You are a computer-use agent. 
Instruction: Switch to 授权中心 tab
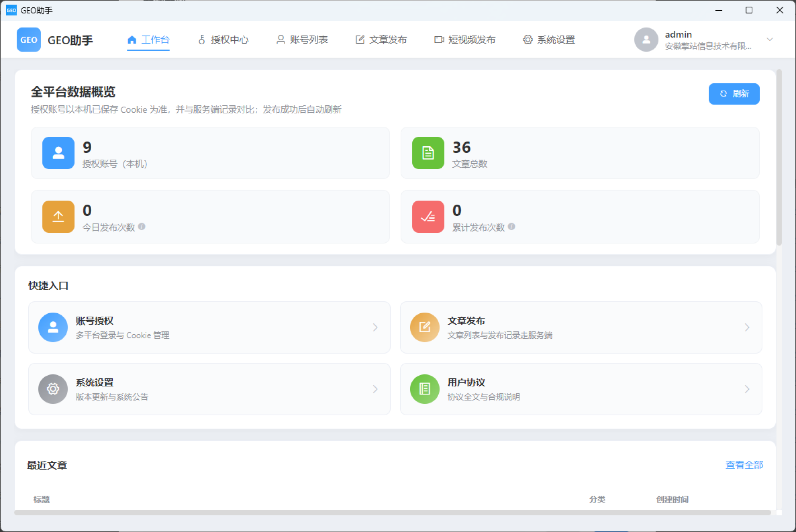coord(224,40)
